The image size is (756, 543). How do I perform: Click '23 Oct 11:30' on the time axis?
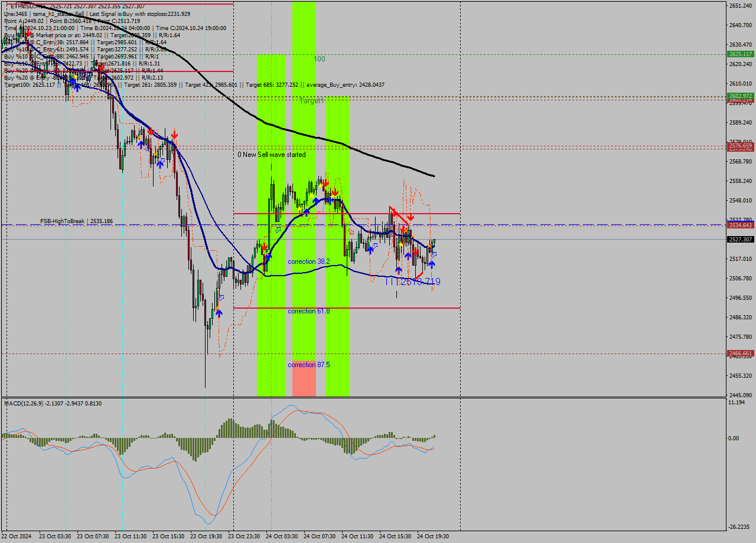pos(130,537)
